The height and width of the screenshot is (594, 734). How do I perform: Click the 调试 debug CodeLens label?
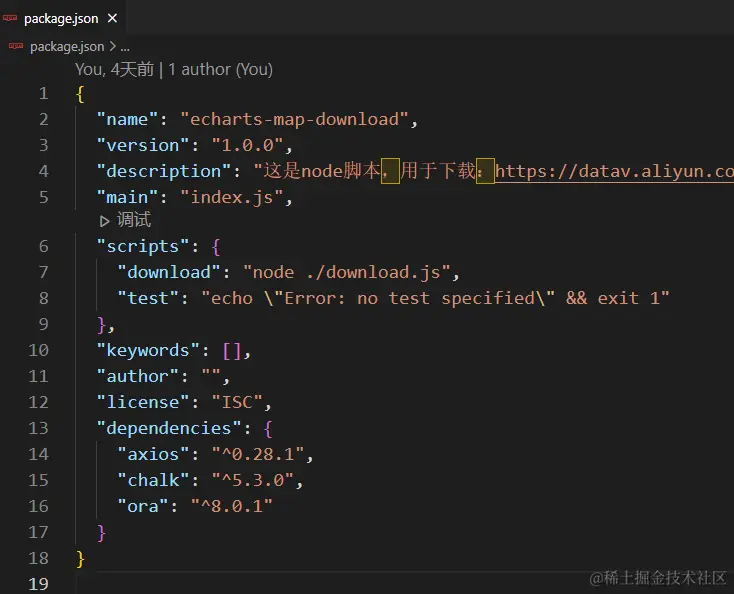(134, 220)
